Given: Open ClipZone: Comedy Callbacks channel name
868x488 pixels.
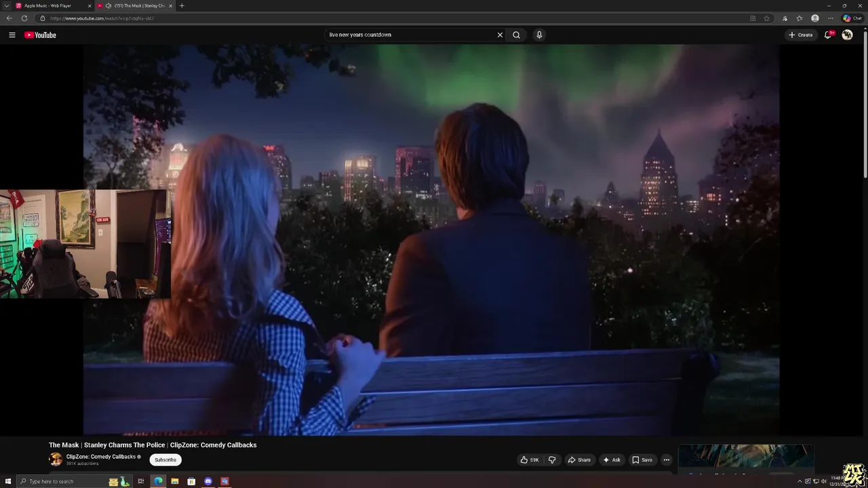Looking at the screenshot, I should (x=101, y=457).
